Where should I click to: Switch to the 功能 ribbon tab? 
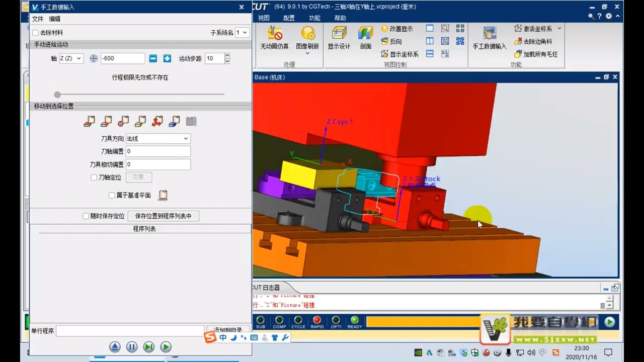[314, 18]
